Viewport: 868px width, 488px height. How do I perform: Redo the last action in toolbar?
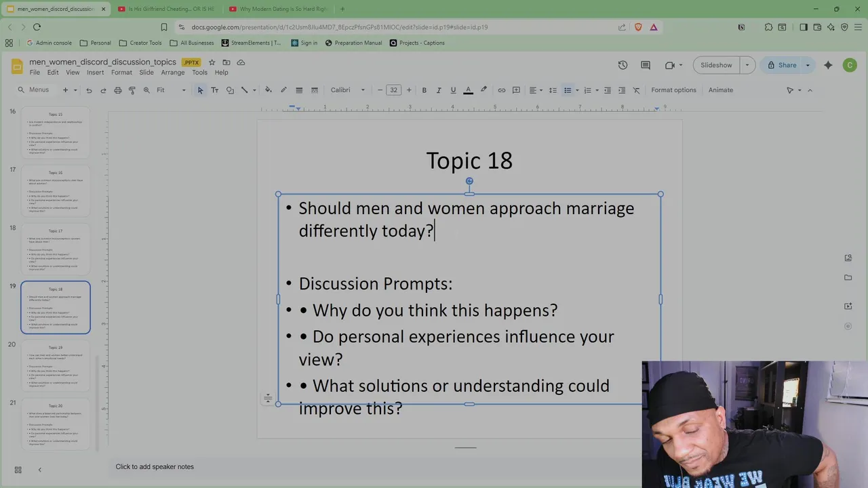point(103,90)
